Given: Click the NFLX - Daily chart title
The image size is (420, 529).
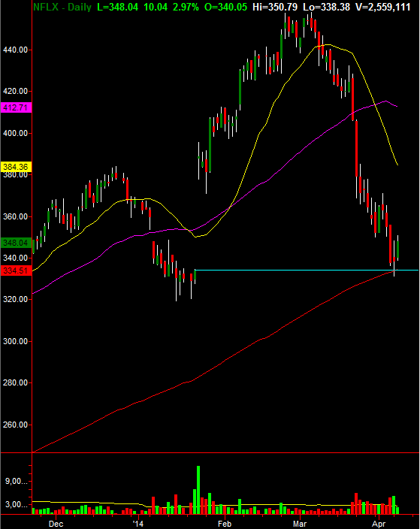Looking at the screenshot, I should click(62, 7).
